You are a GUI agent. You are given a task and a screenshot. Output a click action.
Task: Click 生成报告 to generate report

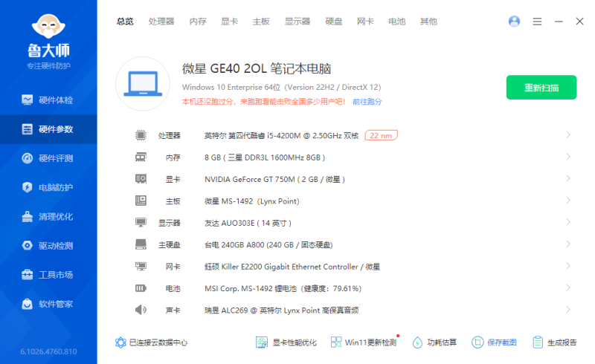coord(554,342)
